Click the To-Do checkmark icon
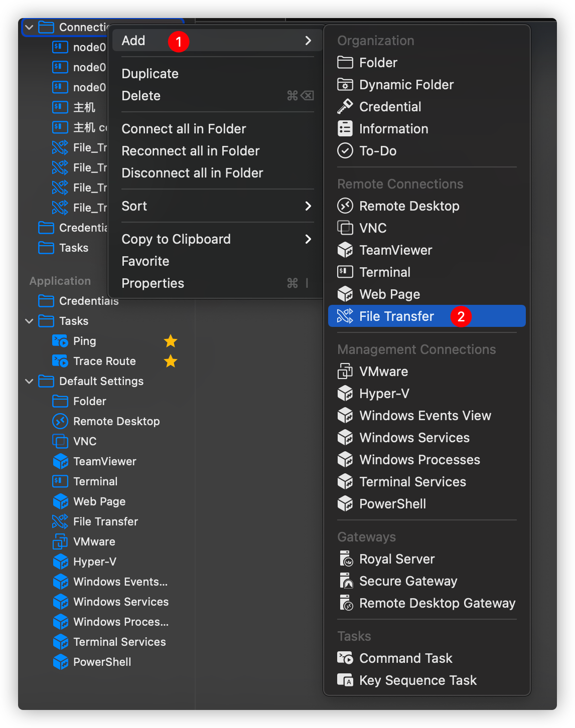Image resolution: width=575 pixels, height=728 pixels. click(x=345, y=151)
